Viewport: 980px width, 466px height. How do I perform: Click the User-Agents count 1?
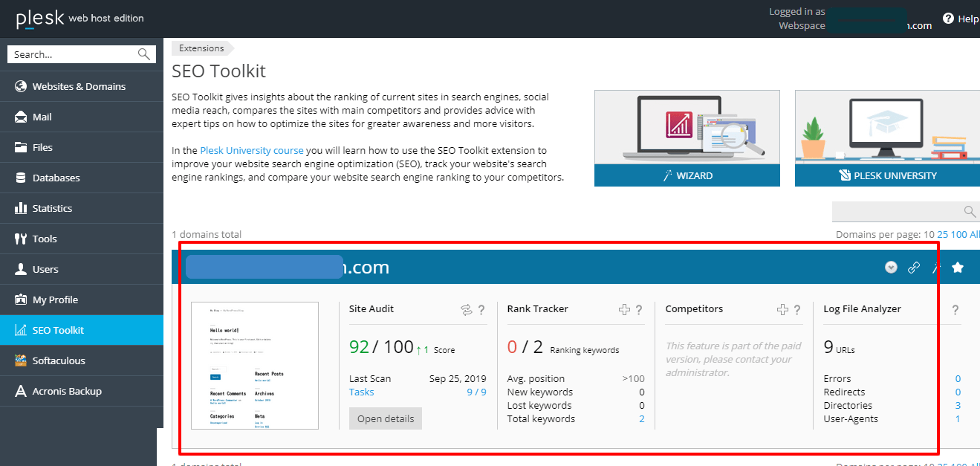(958, 418)
